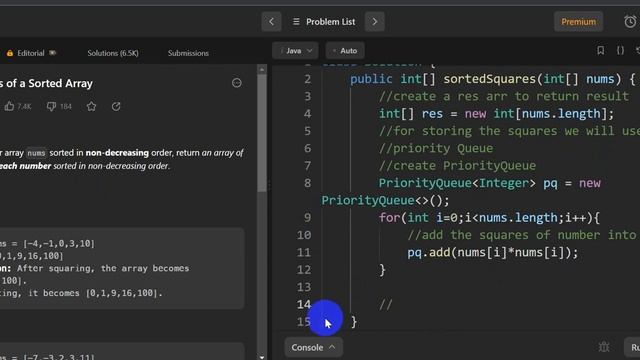Click the 'pq.add(nums[i]*nums[i]);' code line
The height and width of the screenshot is (360, 640).
coord(493,253)
